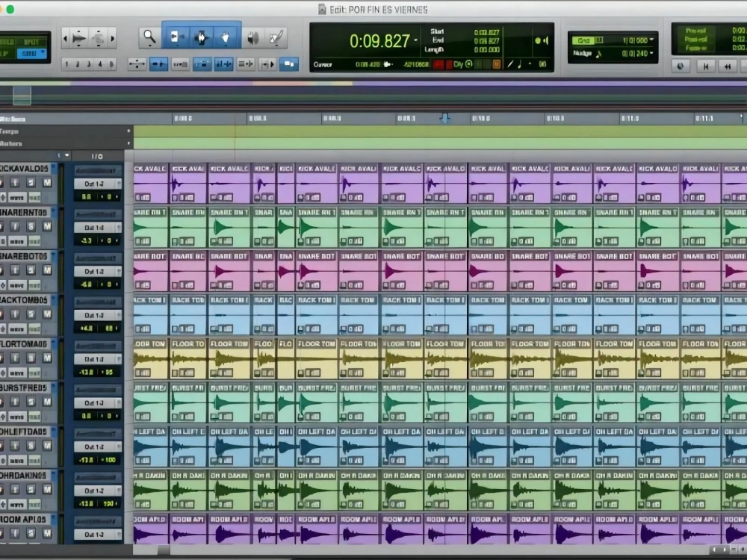
Task: Open the Nudge value dropdown arrow
Action: tap(651, 53)
